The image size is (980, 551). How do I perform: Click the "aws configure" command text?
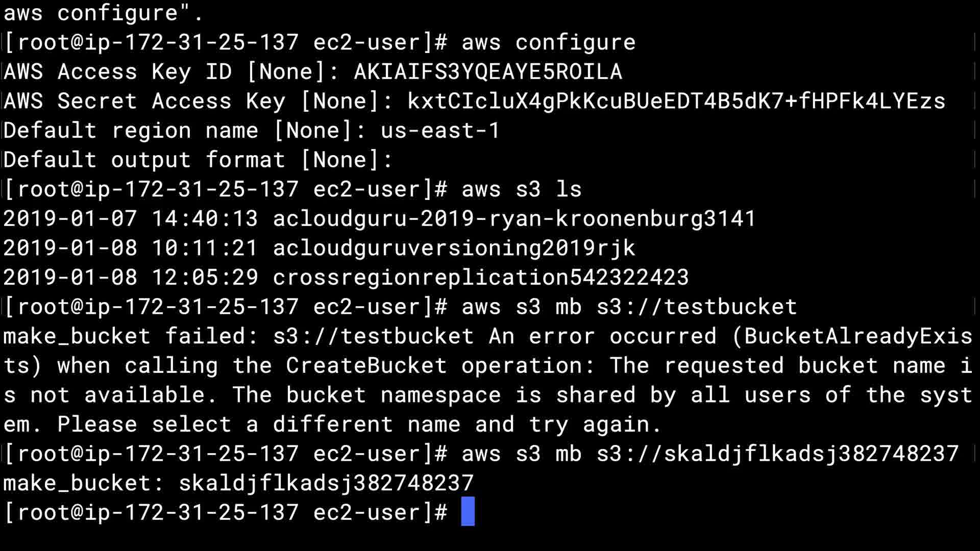click(x=549, y=42)
